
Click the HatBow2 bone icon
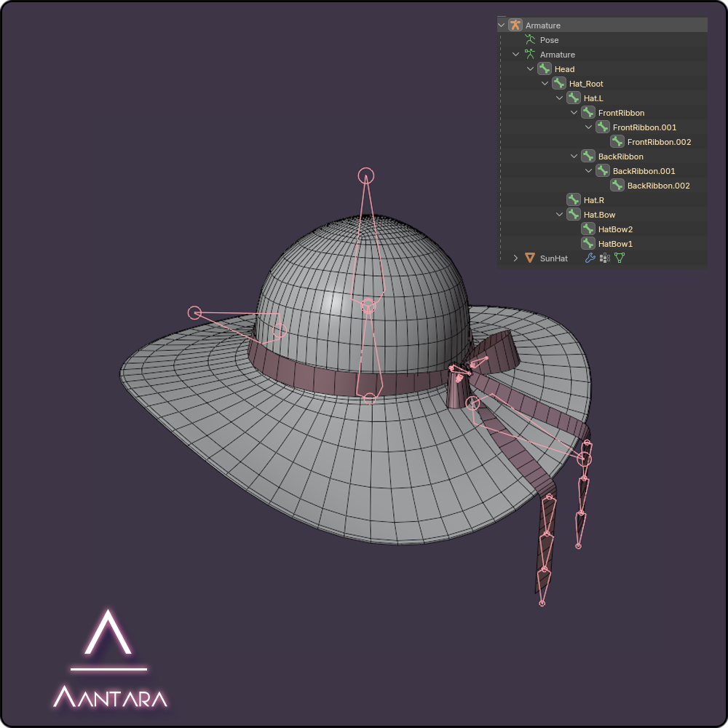point(587,229)
